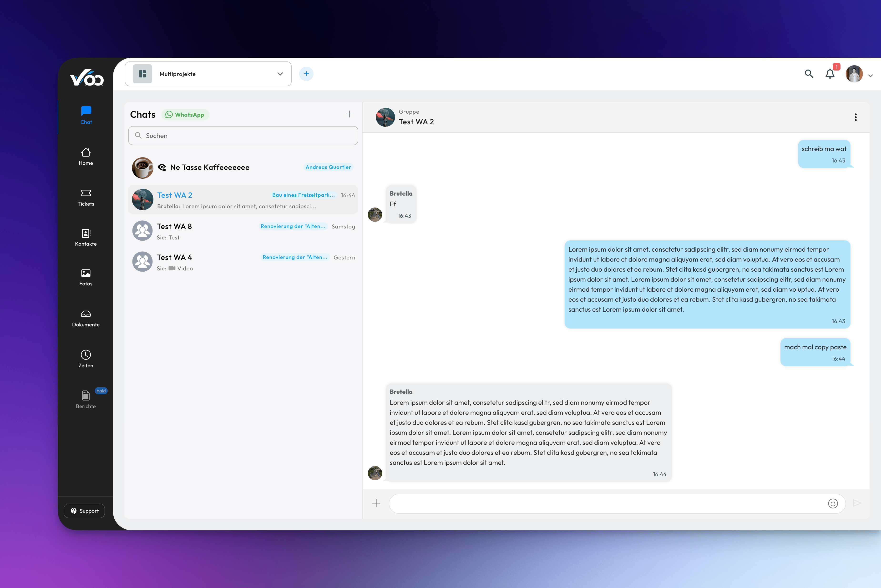Open the Fotos section
This screenshot has width=881, height=588.
coord(86,276)
